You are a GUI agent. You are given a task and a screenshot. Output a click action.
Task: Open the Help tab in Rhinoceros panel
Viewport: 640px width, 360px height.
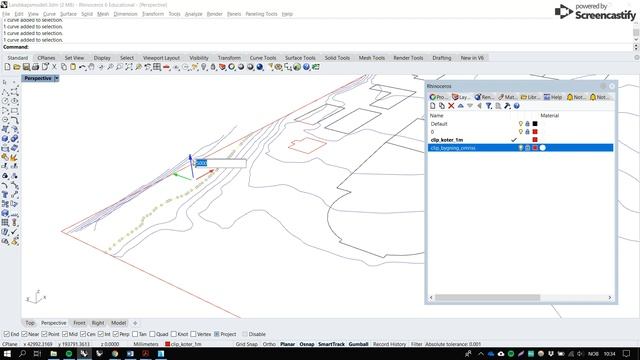click(x=553, y=97)
